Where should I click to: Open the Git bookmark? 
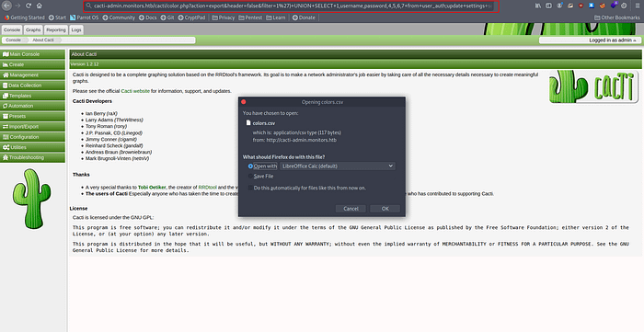(167, 17)
